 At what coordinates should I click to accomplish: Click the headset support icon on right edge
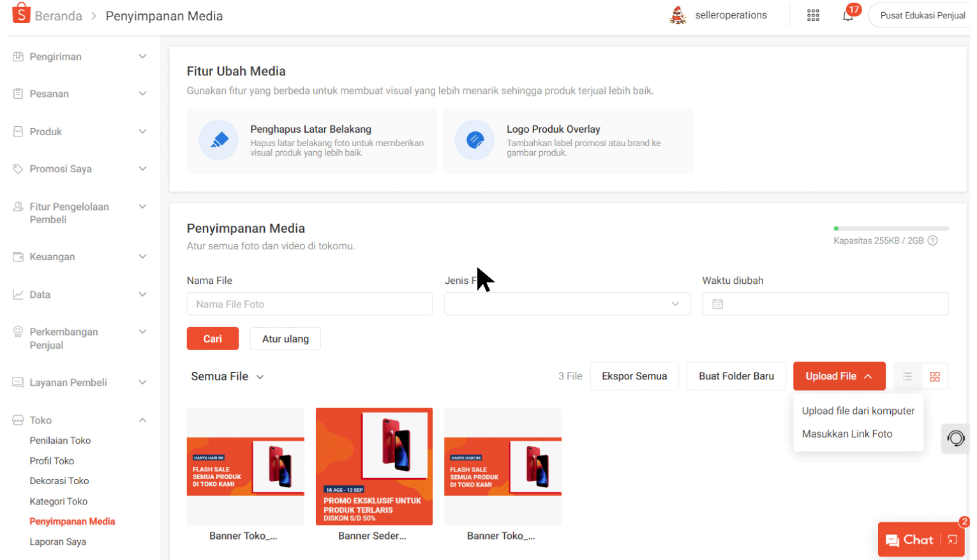coord(955,438)
